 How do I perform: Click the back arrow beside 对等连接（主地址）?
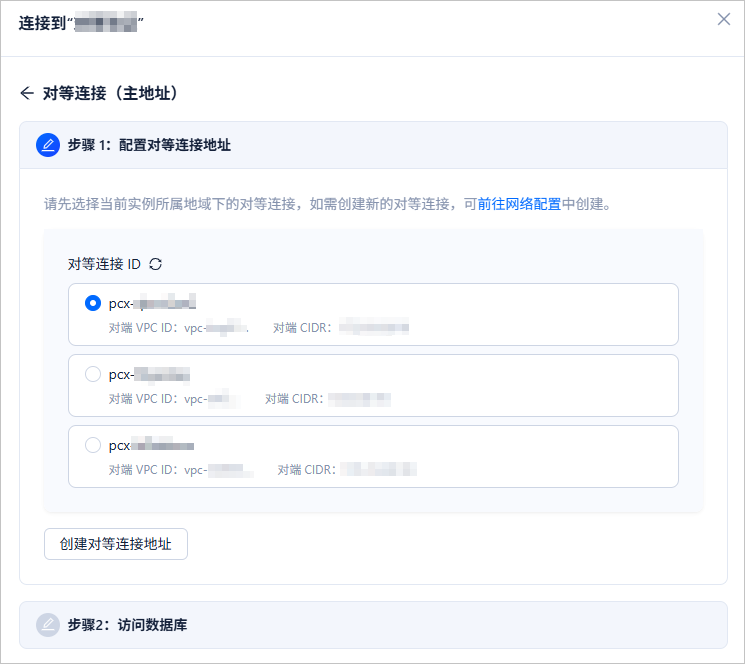[27, 93]
